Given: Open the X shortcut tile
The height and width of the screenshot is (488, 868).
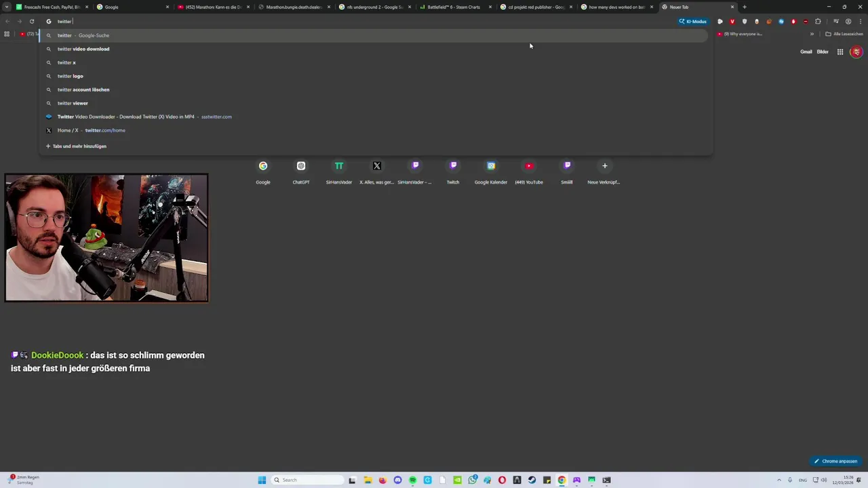Looking at the screenshot, I should [377, 171].
